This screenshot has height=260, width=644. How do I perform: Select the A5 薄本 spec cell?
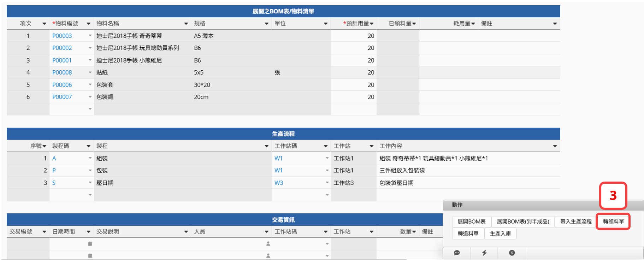tap(231, 36)
